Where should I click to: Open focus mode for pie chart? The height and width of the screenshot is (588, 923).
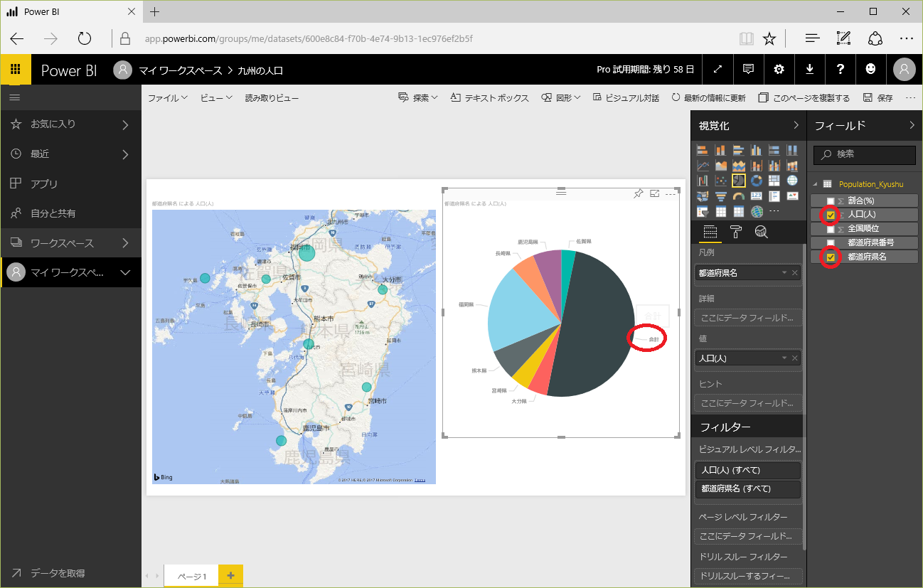point(655,193)
